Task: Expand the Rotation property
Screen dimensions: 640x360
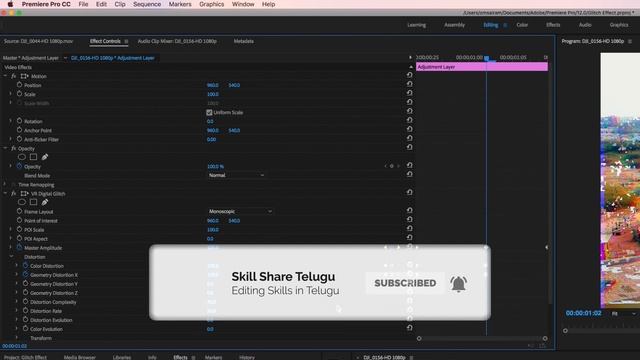Action: point(11,121)
